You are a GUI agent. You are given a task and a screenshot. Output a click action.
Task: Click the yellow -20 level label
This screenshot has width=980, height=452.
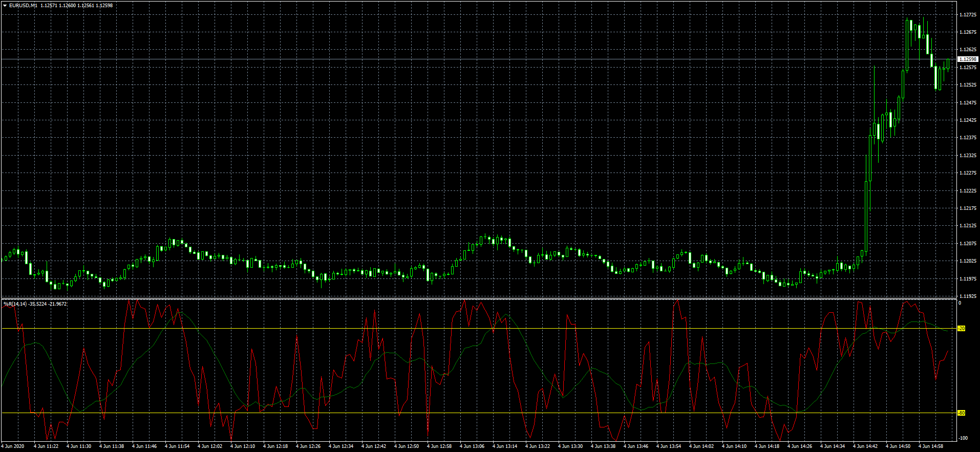[x=962, y=329]
